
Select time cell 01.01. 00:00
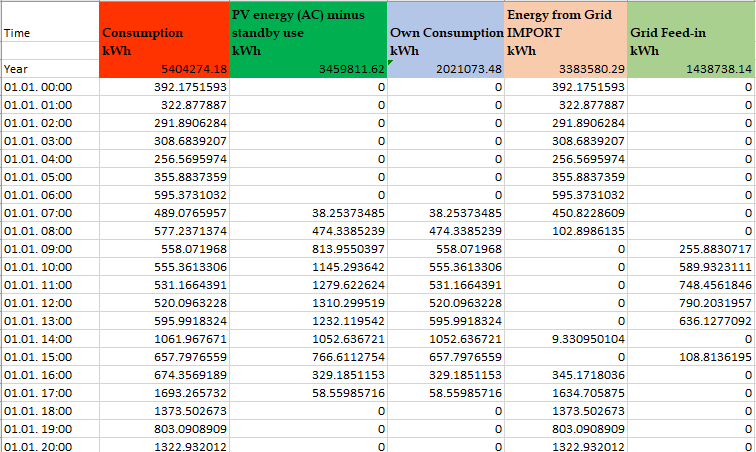50,87
